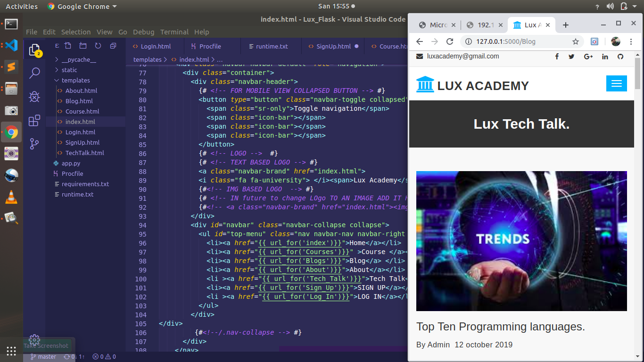Bookmark this page with the star icon
The image size is (644, 362).
[x=575, y=41]
